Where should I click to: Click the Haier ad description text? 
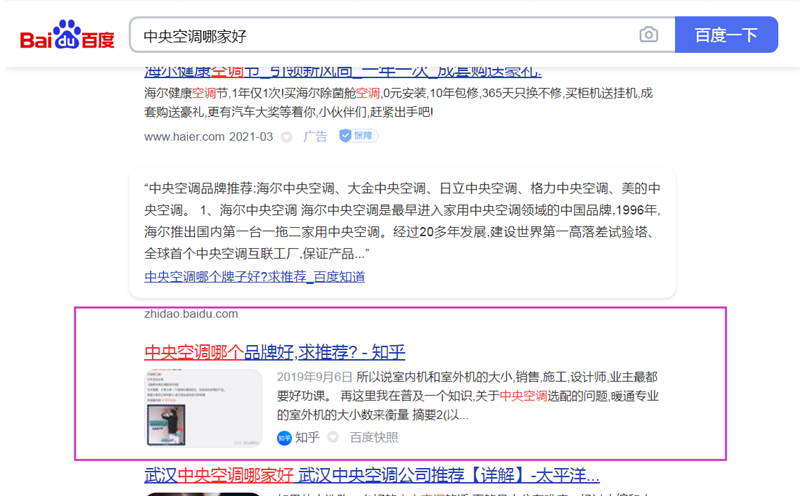point(398,103)
